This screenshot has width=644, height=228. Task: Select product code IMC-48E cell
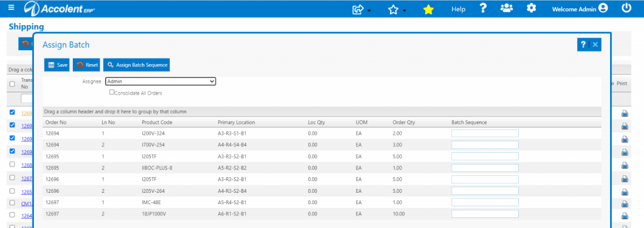[152, 202]
